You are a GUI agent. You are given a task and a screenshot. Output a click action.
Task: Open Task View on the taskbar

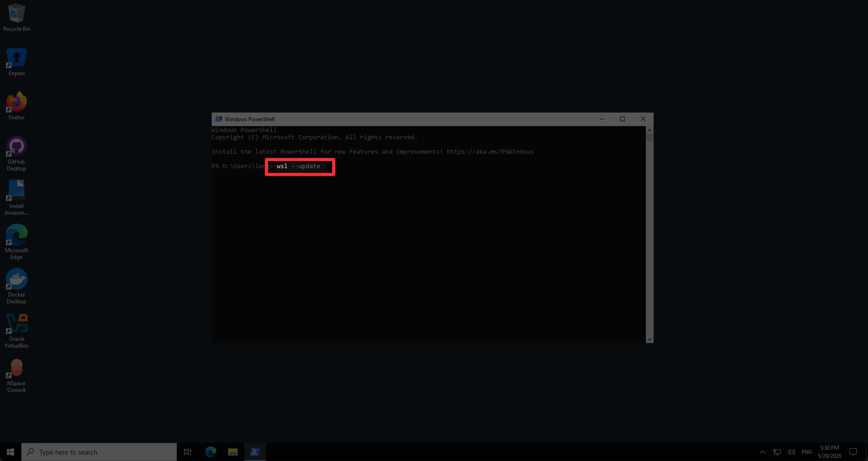pos(188,452)
